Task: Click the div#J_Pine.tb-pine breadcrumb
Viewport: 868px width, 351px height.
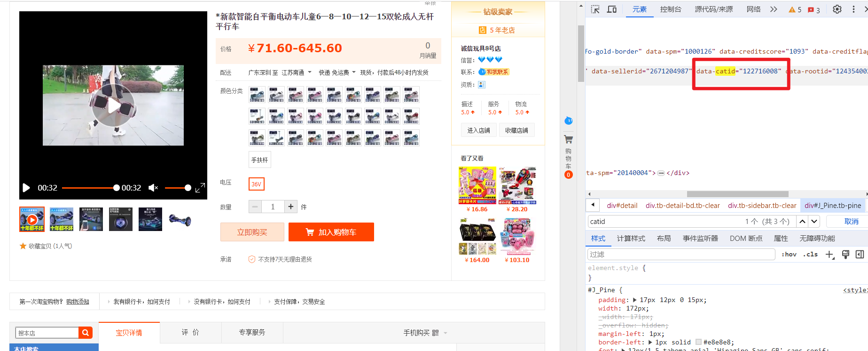Action: (833, 205)
